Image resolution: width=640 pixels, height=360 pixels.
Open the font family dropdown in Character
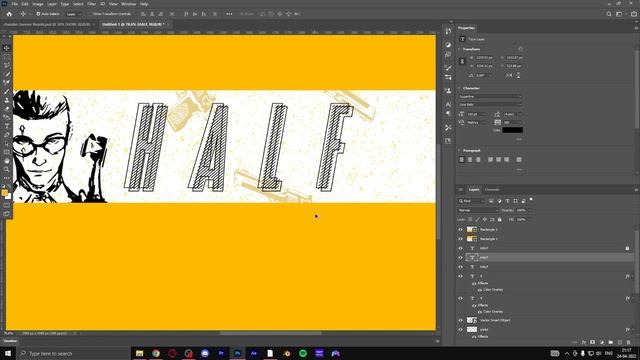coord(490,96)
